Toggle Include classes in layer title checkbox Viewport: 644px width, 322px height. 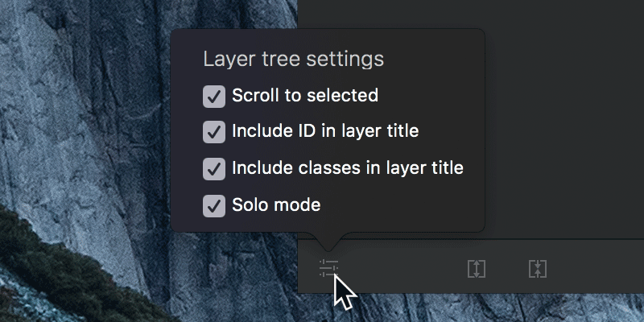214,169
